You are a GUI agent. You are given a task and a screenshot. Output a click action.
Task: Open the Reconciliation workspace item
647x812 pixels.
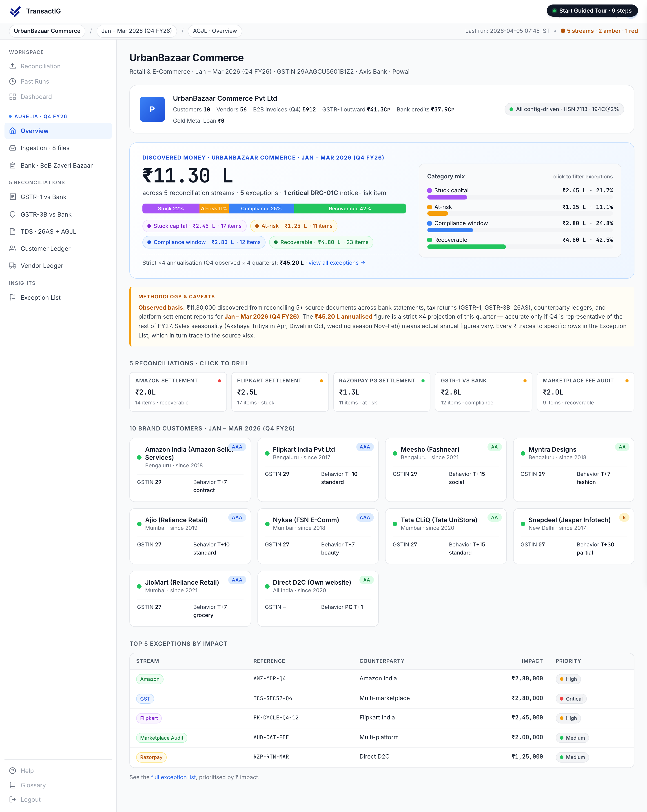coord(58,66)
